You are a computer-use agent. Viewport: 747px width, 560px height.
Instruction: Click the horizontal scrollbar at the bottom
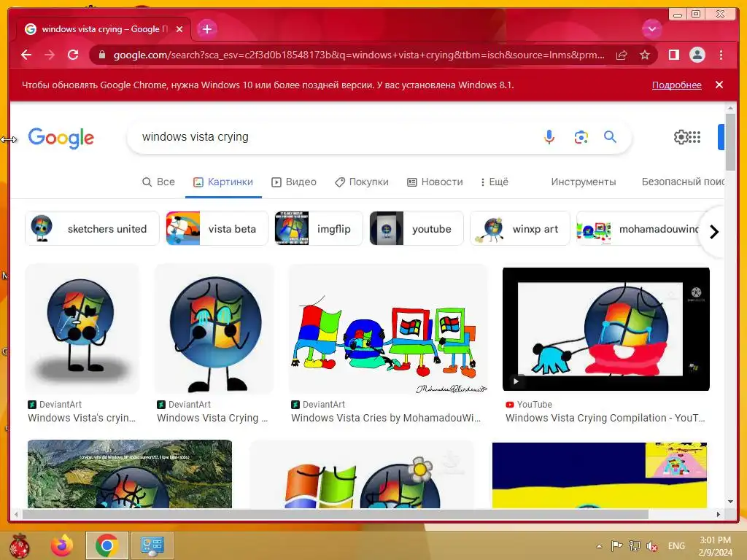click(336, 514)
